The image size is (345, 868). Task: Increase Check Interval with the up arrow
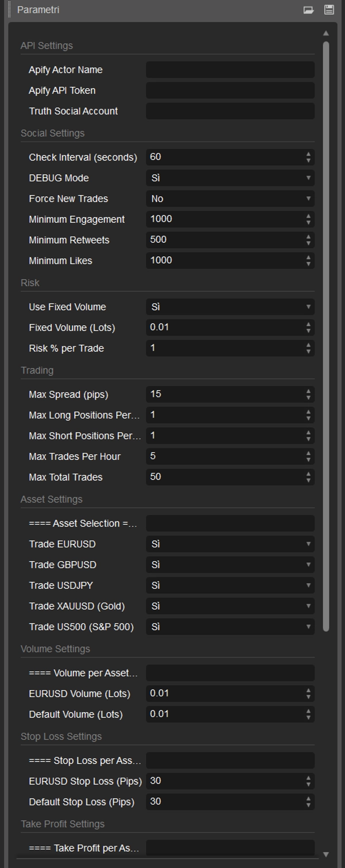[x=309, y=154]
